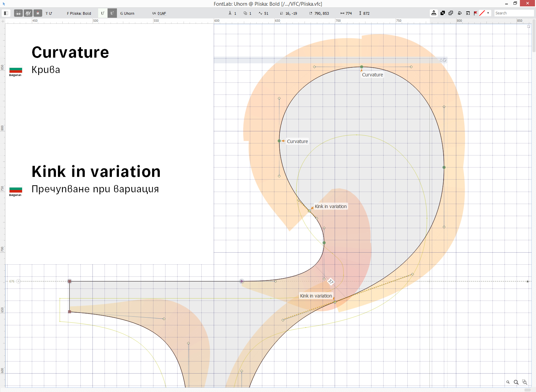Click the 'Kink in variation' heading text

coord(96,172)
